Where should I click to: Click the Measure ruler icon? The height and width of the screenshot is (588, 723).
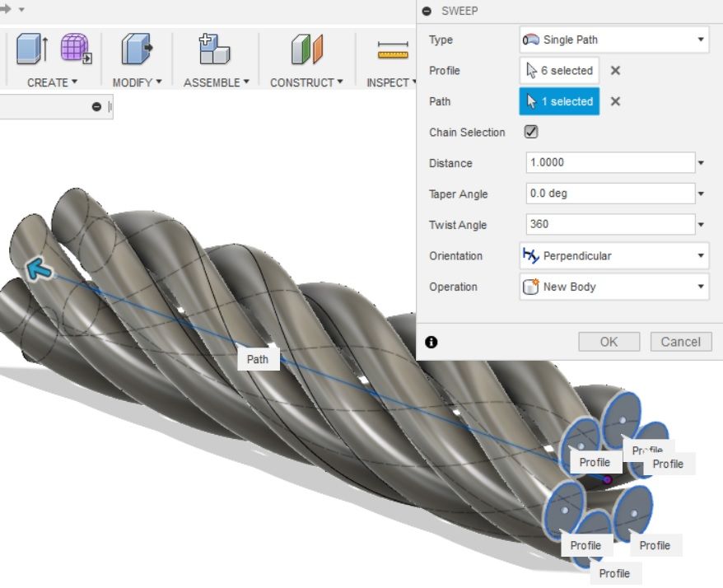pyautogui.click(x=393, y=50)
